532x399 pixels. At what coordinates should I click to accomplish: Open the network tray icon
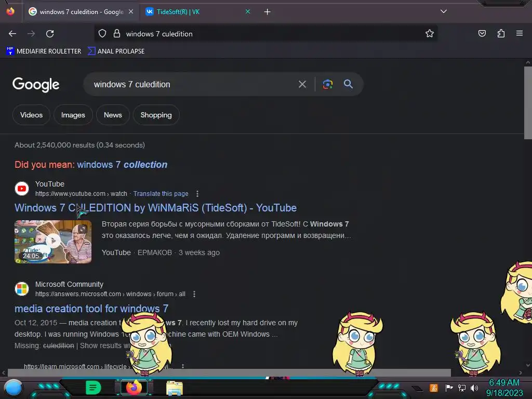point(462,388)
